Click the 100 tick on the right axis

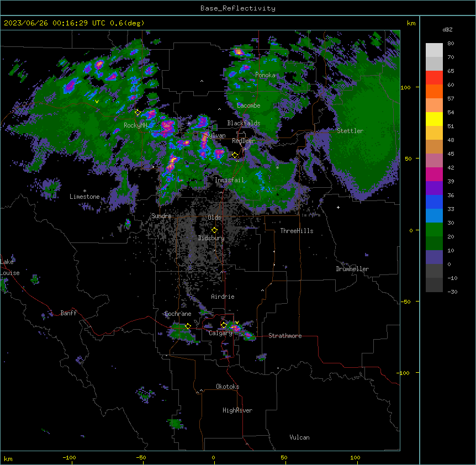[405, 87]
